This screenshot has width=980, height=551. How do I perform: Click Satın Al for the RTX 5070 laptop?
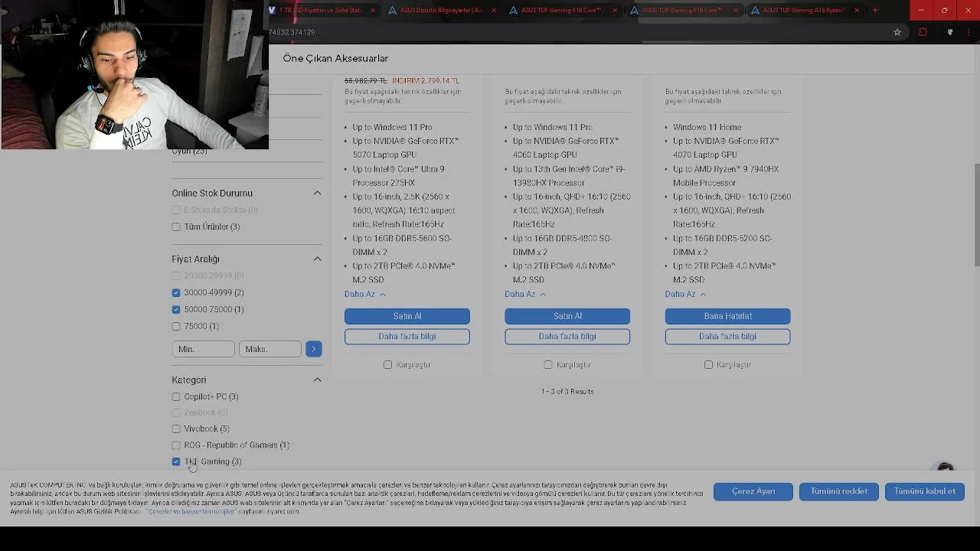point(407,316)
